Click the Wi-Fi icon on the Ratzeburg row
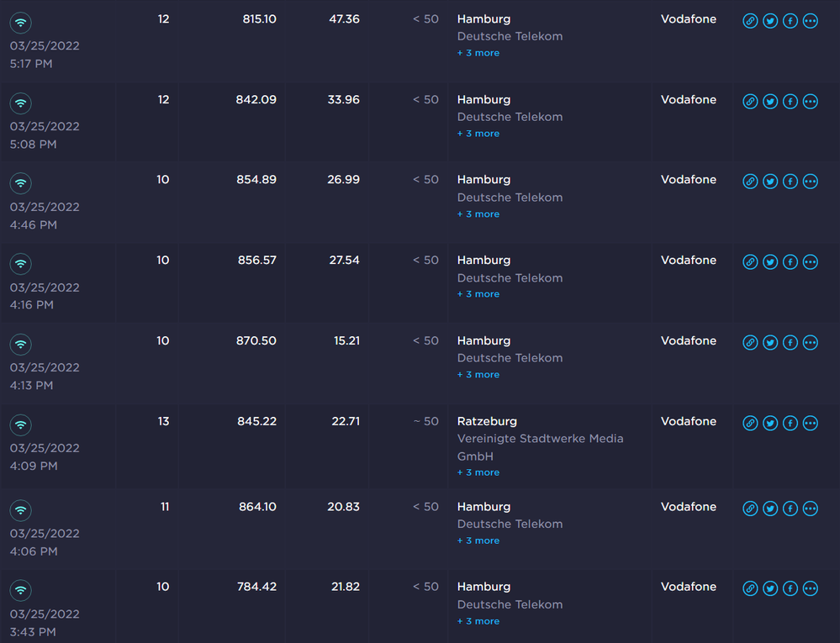 click(x=21, y=424)
